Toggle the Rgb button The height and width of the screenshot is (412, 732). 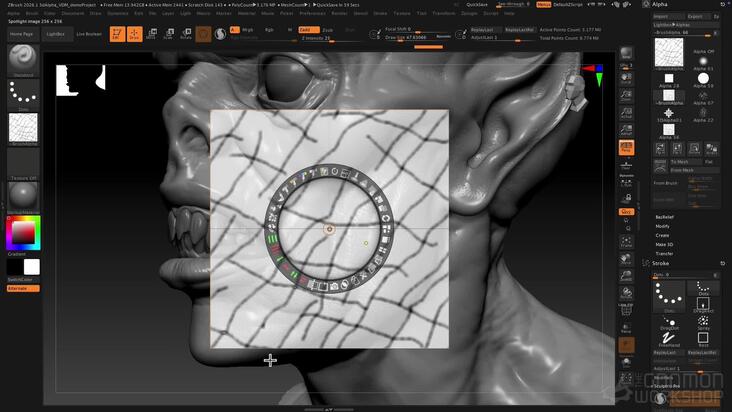tap(269, 29)
